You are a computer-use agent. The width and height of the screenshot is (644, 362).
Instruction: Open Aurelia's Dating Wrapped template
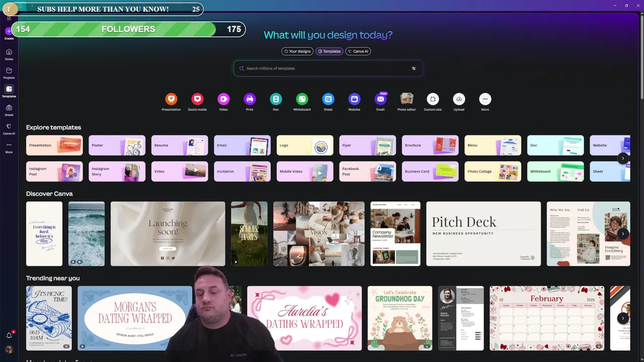304,318
